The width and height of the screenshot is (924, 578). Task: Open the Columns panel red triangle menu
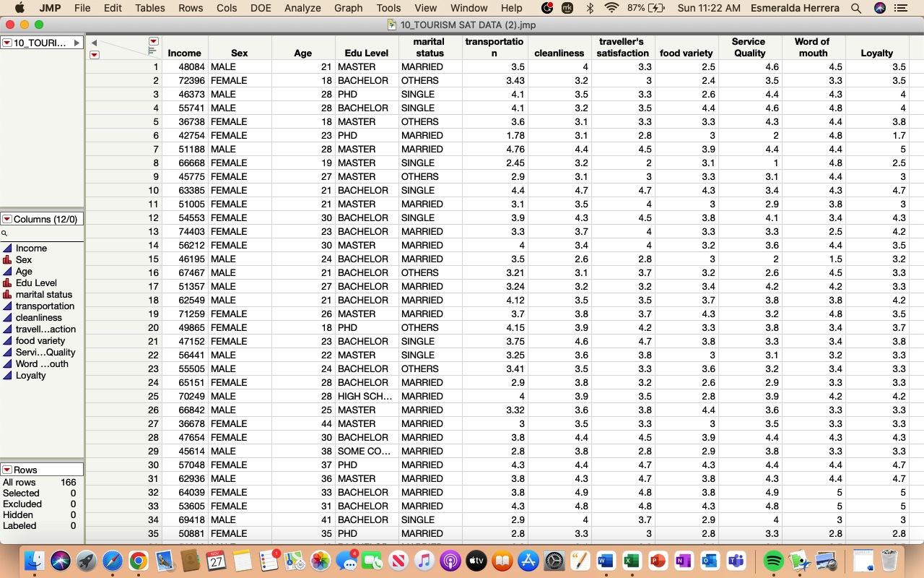tap(9, 219)
